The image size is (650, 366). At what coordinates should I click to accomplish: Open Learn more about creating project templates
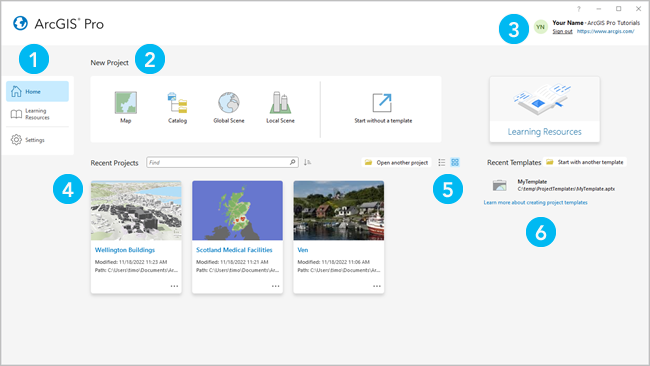click(535, 203)
